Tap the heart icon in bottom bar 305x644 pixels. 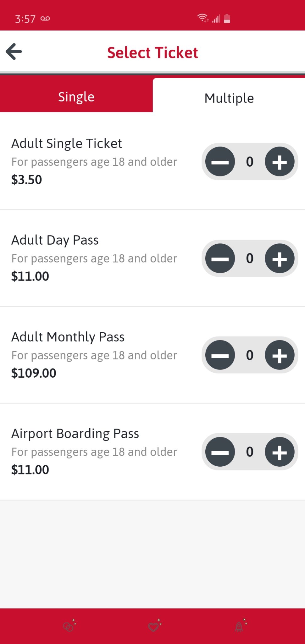coord(154,626)
